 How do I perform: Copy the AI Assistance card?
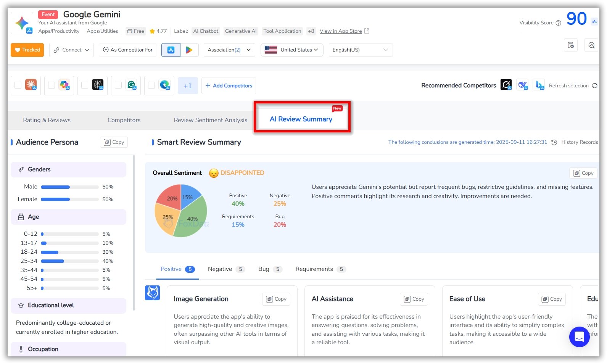click(x=414, y=299)
